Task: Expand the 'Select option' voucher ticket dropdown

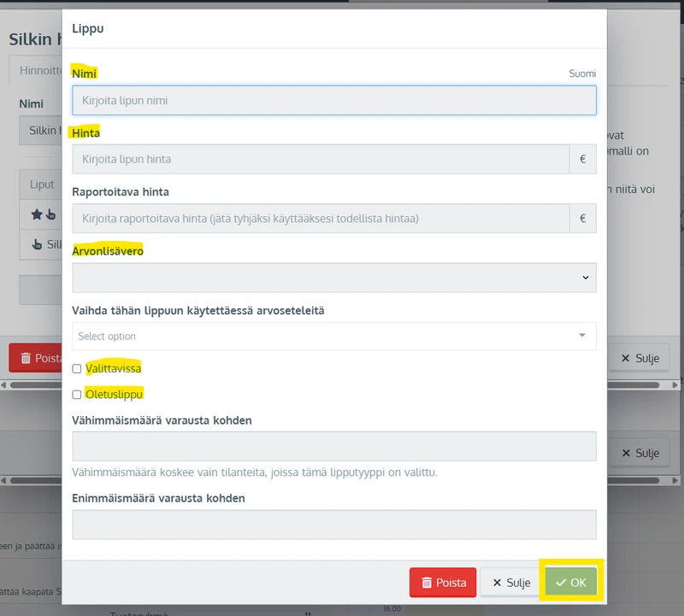Action: (334, 336)
